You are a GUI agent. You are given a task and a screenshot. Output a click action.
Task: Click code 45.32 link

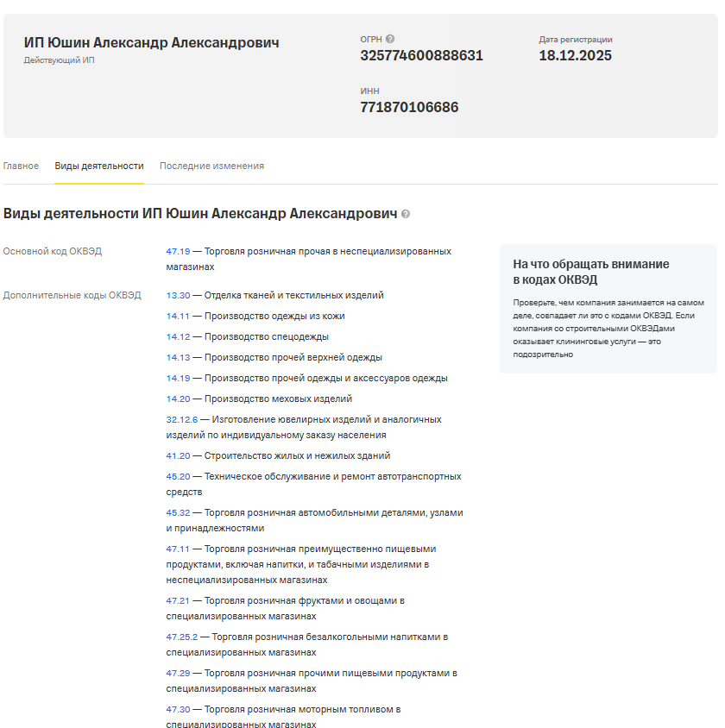(178, 512)
